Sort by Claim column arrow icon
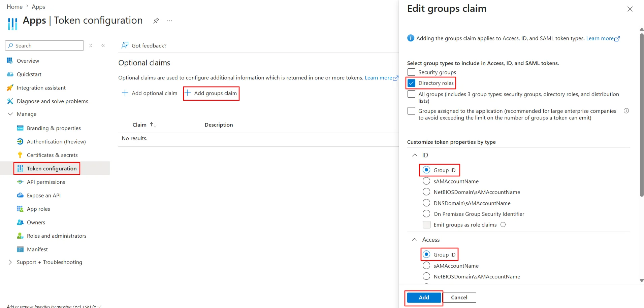The image size is (644, 308). pyautogui.click(x=153, y=125)
